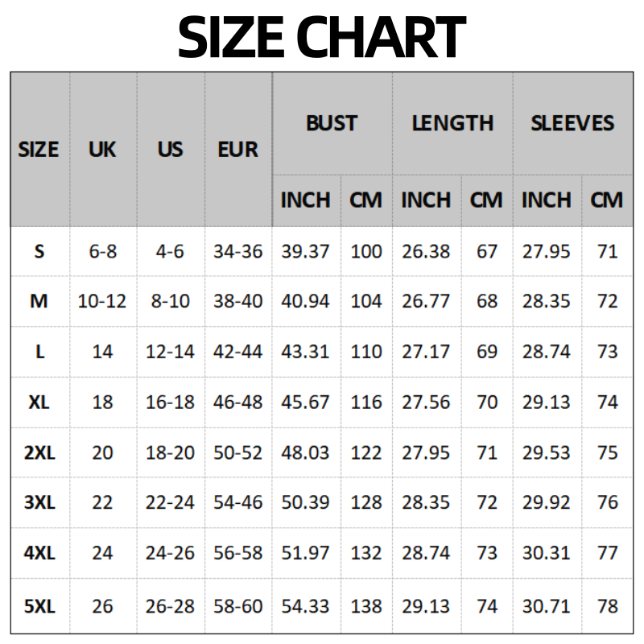This screenshot has height=644, width=644.
Task: Select US size 12-14 cell
Action: click(x=170, y=352)
